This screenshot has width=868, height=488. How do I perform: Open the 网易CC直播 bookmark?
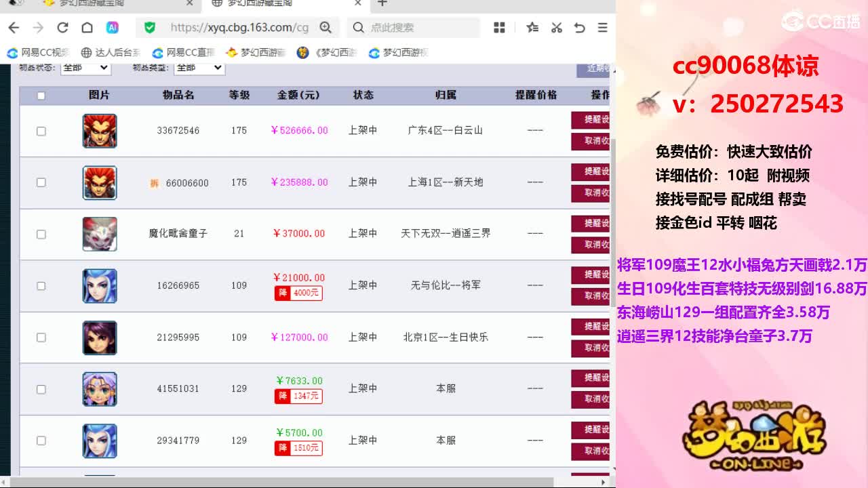(x=184, y=52)
